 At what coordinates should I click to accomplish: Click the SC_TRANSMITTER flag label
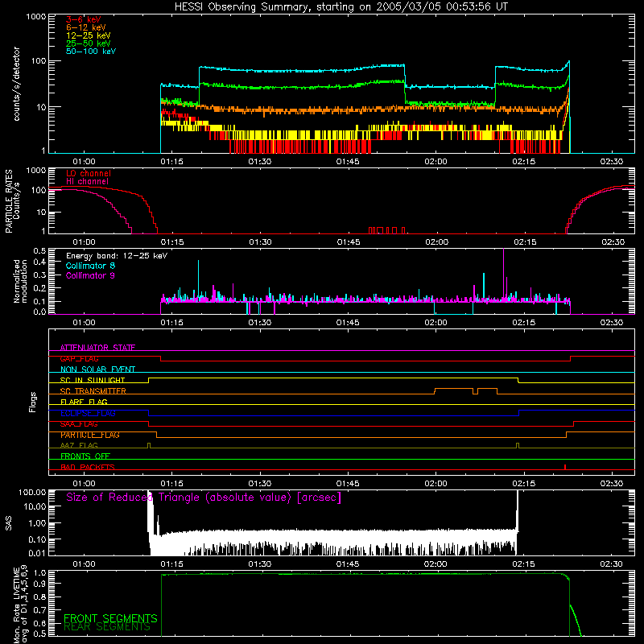point(93,391)
